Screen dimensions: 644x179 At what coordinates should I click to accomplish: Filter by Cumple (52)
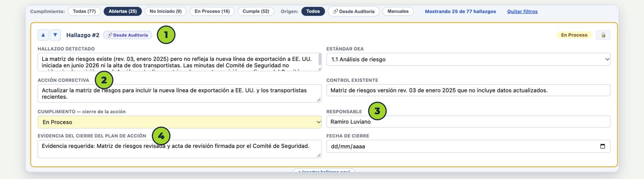click(x=256, y=11)
